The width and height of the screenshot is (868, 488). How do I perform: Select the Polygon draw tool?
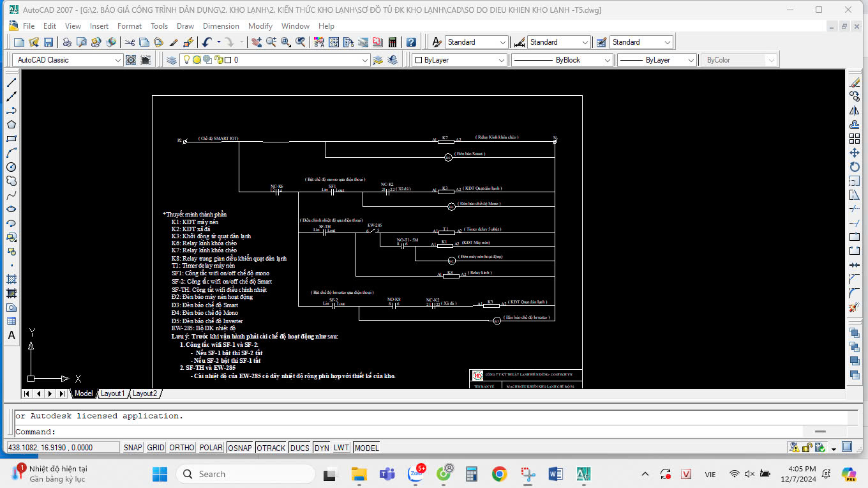[11, 125]
